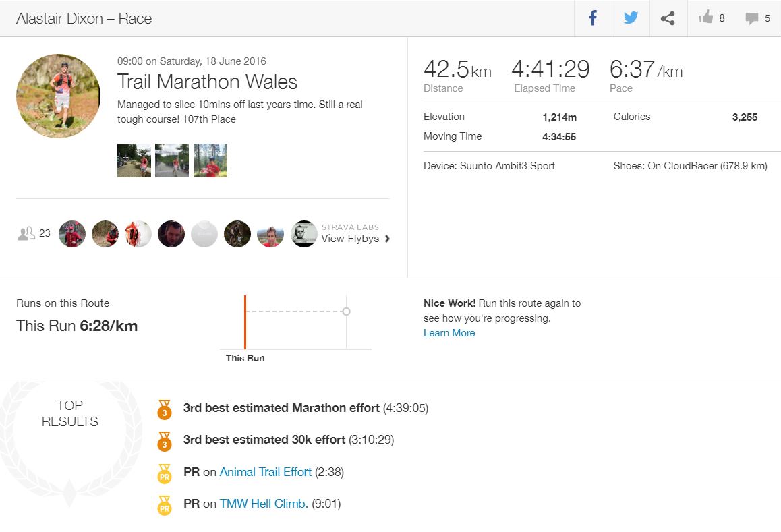Click the PR medal beside Animal Trail Effort
Image resolution: width=781 pixels, height=532 pixels.
pyautogui.click(x=164, y=473)
